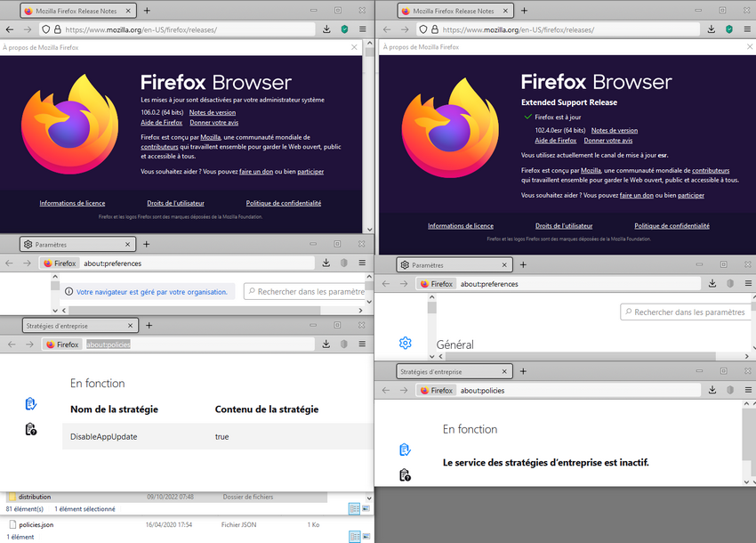Select left Mozilla Firefox Release Notes tab
The height and width of the screenshot is (543, 756).
pyautogui.click(x=78, y=11)
